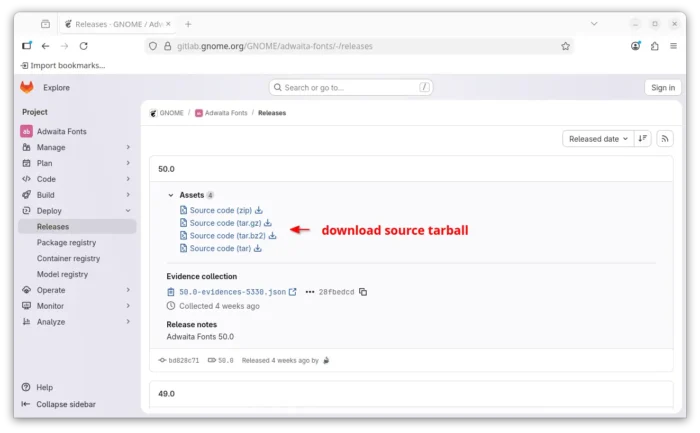Click the browser reload button
The height and width of the screenshot is (433, 700).
(84, 46)
